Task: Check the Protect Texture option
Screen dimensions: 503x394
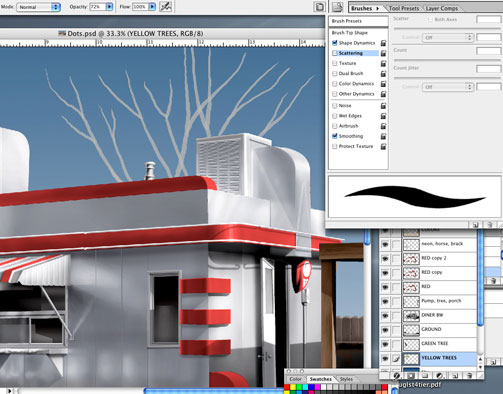Action: point(335,146)
